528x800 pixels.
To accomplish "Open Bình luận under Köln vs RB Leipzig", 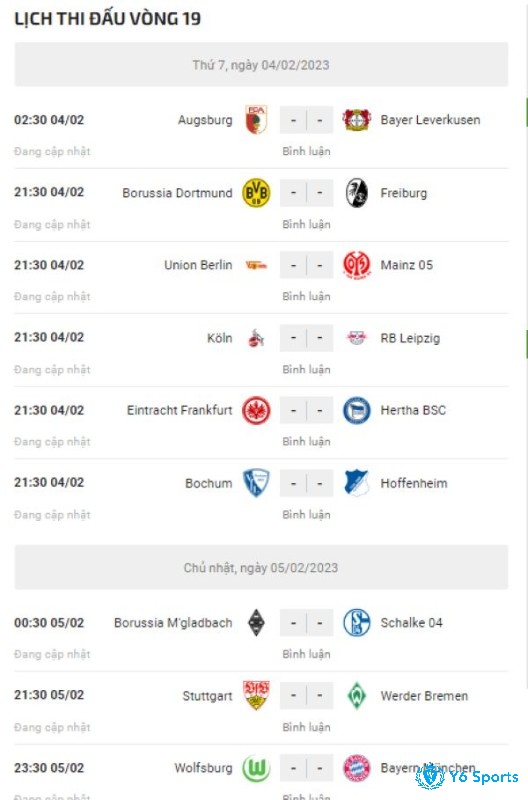I will coord(307,370).
